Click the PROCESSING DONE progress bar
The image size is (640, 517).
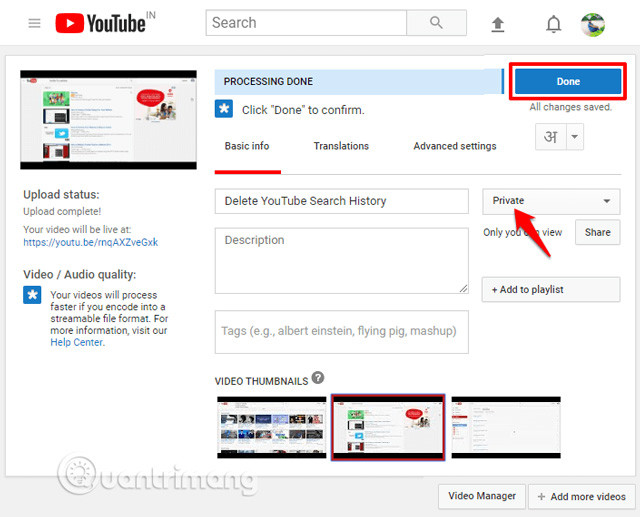pos(359,82)
